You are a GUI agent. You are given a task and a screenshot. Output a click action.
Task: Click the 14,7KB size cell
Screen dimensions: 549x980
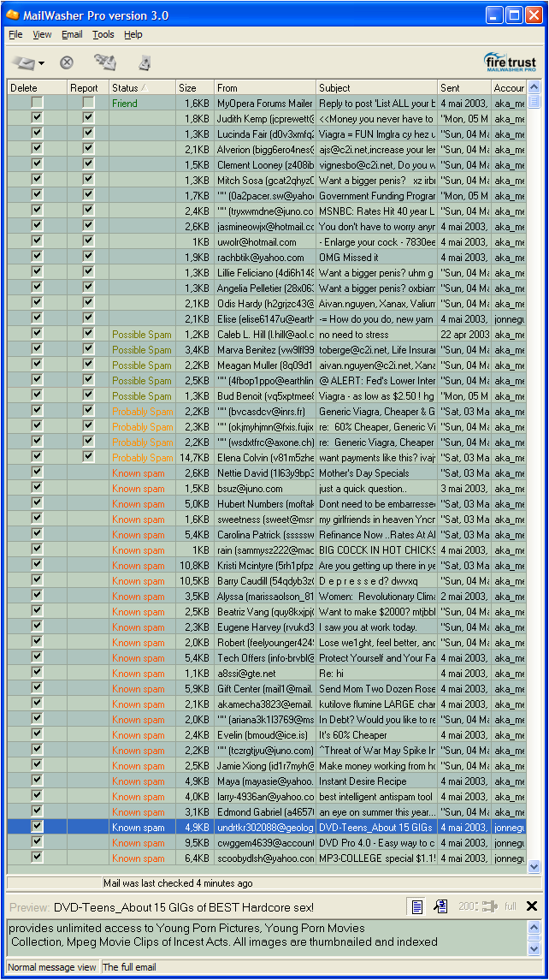pyautogui.click(x=197, y=458)
